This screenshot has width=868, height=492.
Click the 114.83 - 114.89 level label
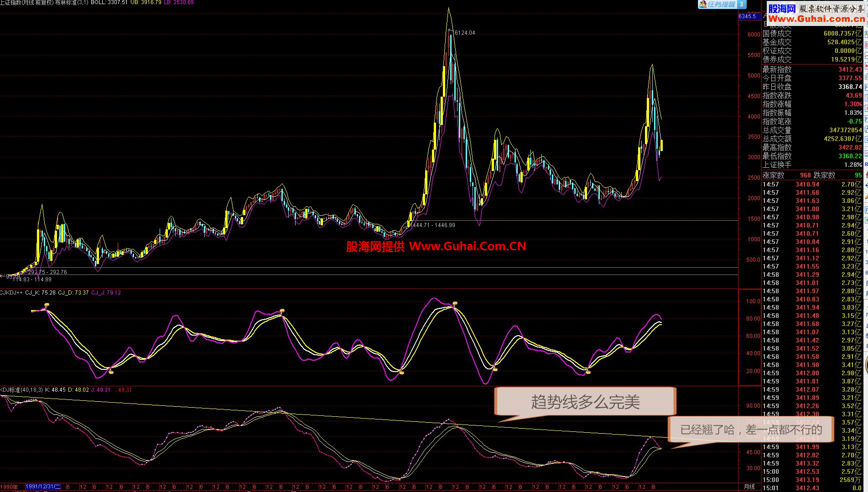point(32,280)
